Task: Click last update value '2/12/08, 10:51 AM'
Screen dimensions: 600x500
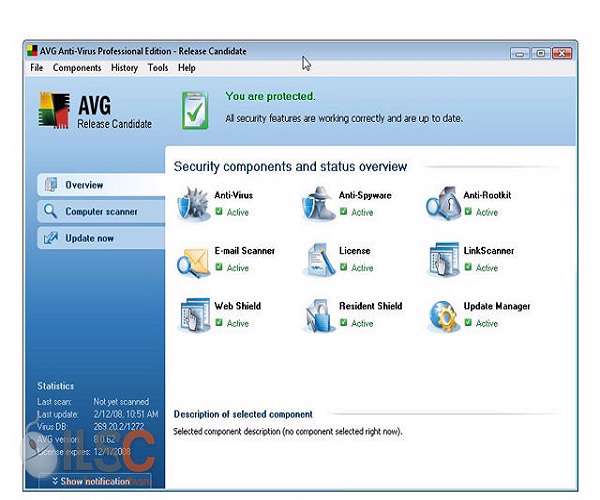Action: tap(126, 414)
